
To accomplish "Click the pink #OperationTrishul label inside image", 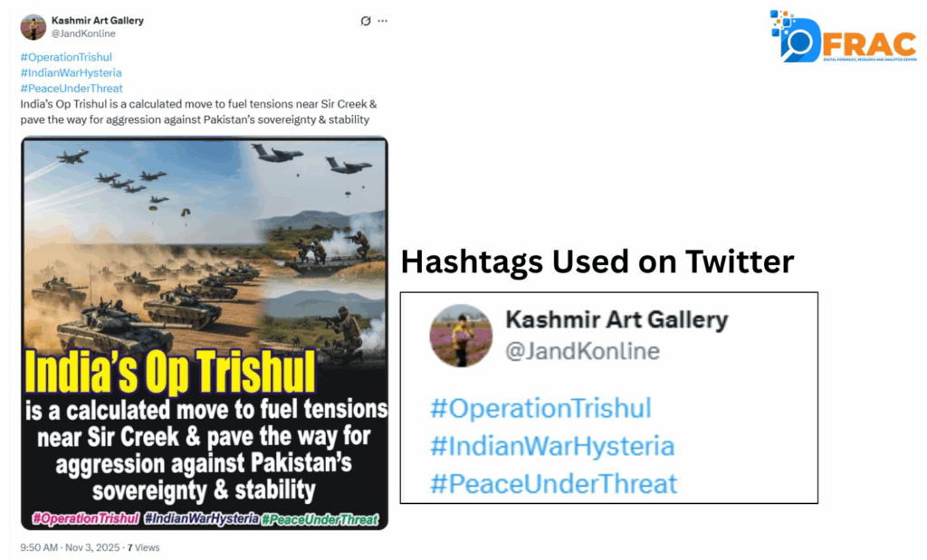I will [x=86, y=518].
